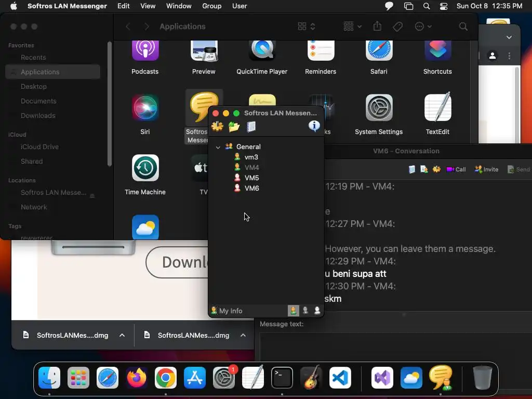This screenshot has height=399, width=532.
Task: Select Time Machine app in Finder
Action: point(145,168)
